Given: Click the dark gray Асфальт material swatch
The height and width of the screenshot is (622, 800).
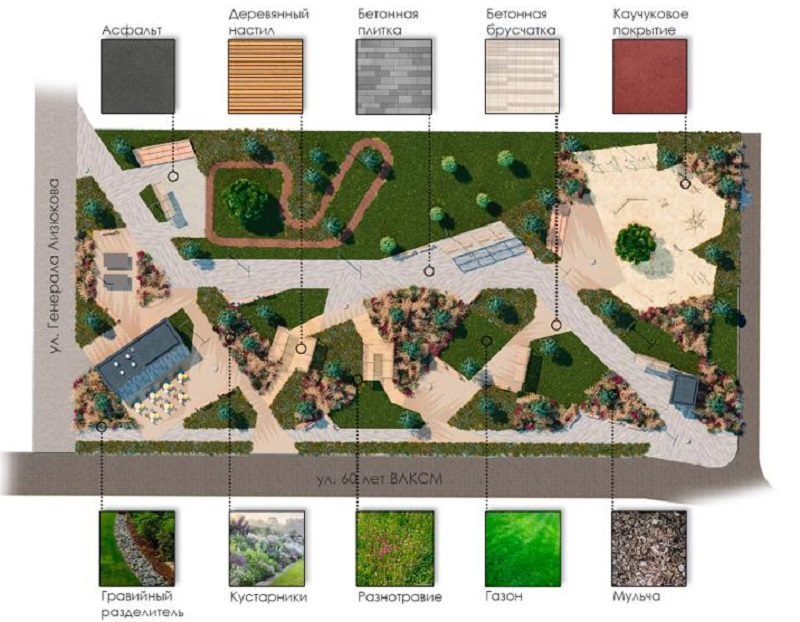Looking at the screenshot, I should point(138,77).
